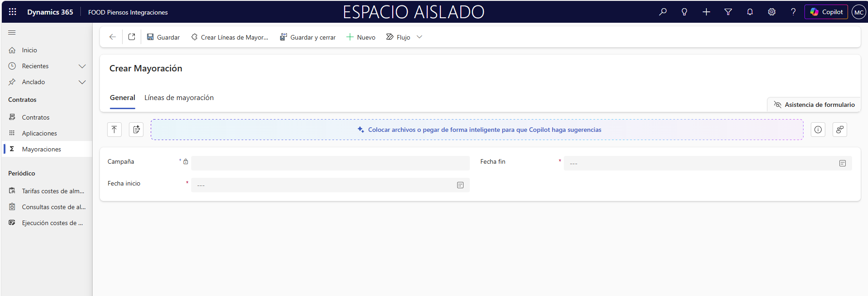The image size is (868, 296).
Task: Click the info icon beside Copilot bar
Action: 818,130
